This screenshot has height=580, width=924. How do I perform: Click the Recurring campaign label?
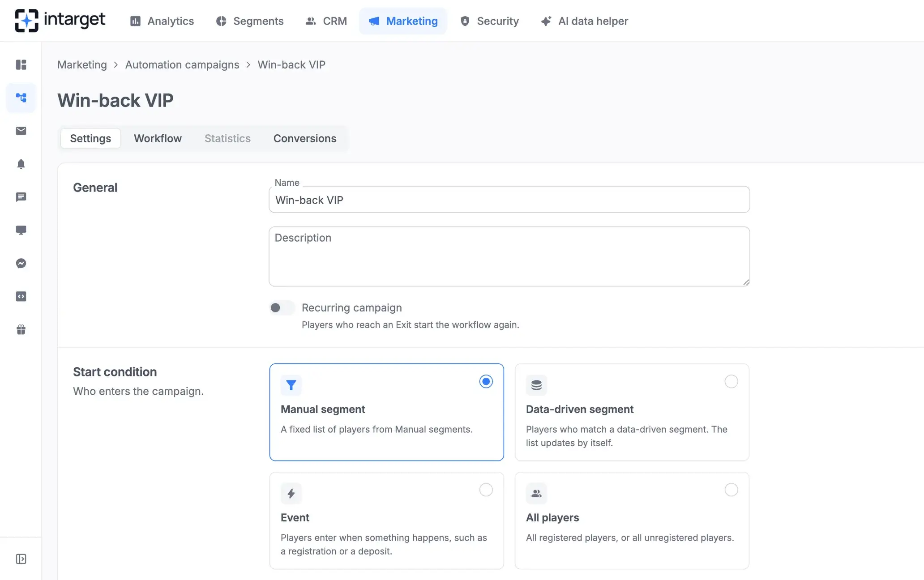coord(352,308)
